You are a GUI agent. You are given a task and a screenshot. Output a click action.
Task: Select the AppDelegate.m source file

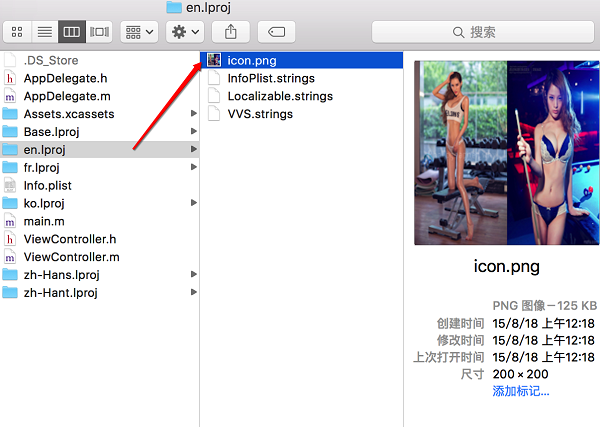(66, 96)
